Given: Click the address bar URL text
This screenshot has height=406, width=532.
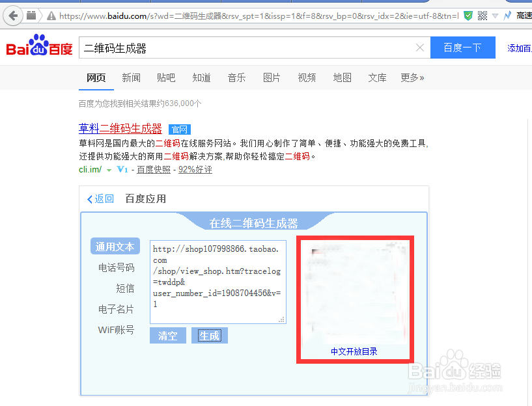Looking at the screenshot, I should [259, 16].
